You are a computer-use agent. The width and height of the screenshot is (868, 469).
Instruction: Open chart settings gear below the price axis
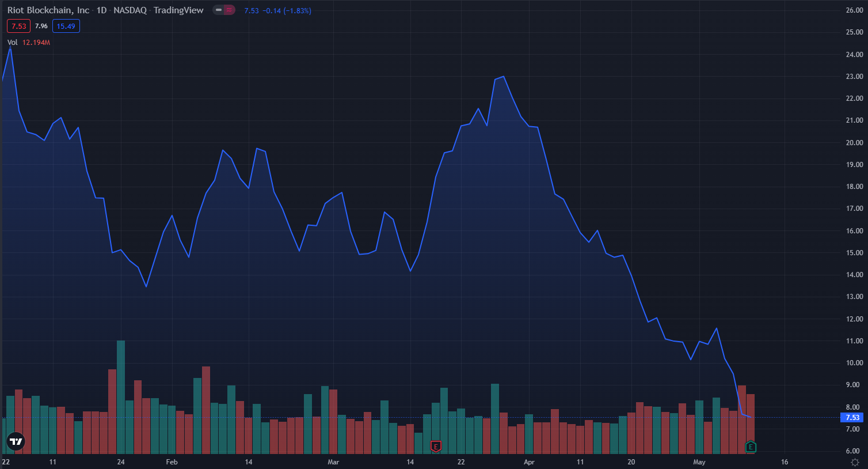855,462
